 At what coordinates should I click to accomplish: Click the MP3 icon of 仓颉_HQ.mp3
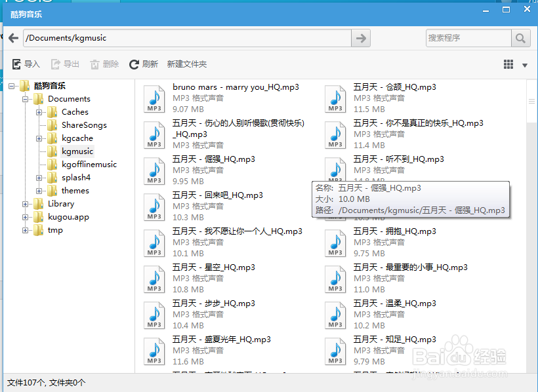335,99
